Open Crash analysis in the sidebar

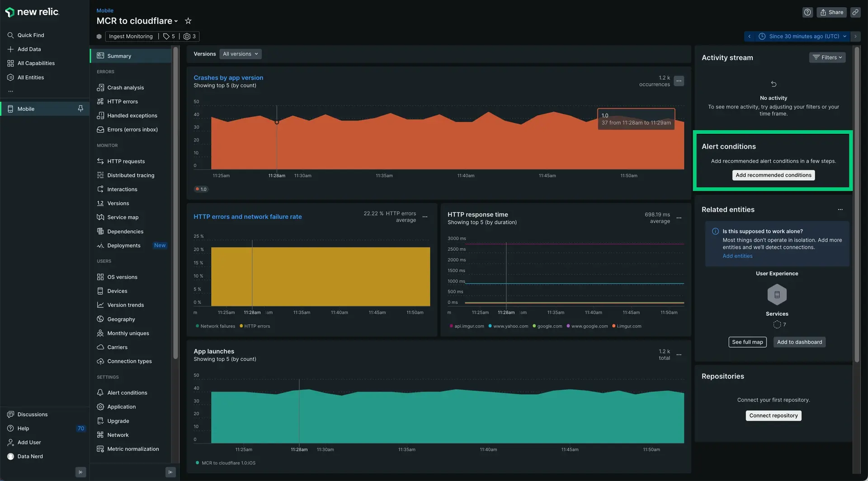coord(125,87)
